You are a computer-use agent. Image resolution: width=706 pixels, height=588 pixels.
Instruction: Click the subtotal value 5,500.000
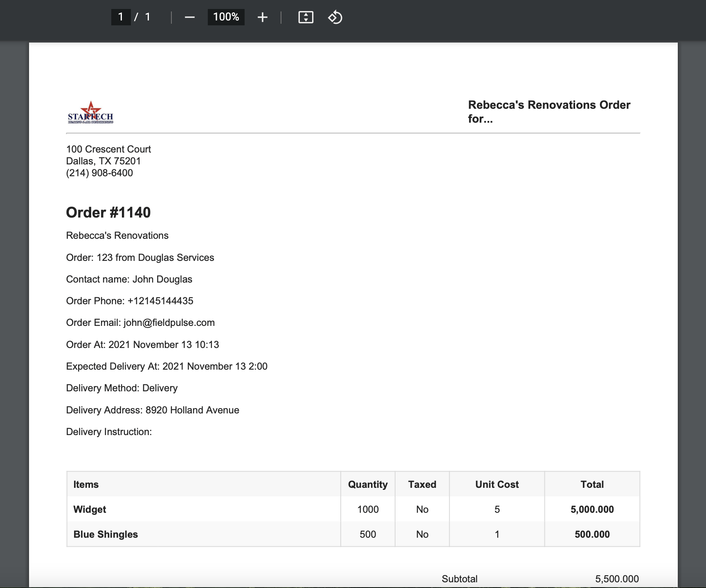[x=617, y=579]
